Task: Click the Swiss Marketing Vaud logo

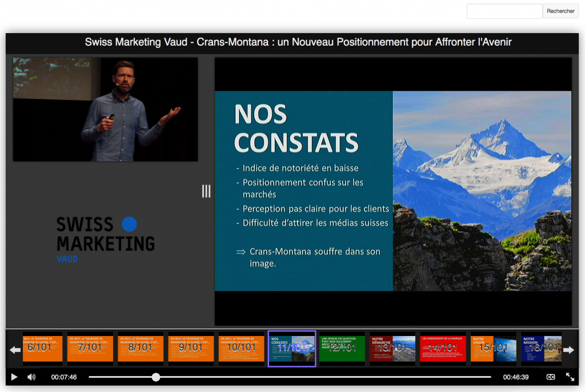Action: tap(105, 239)
